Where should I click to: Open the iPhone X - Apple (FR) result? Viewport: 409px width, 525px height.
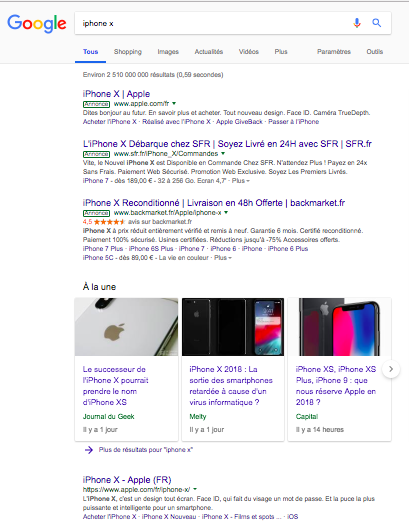[x=127, y=480]
